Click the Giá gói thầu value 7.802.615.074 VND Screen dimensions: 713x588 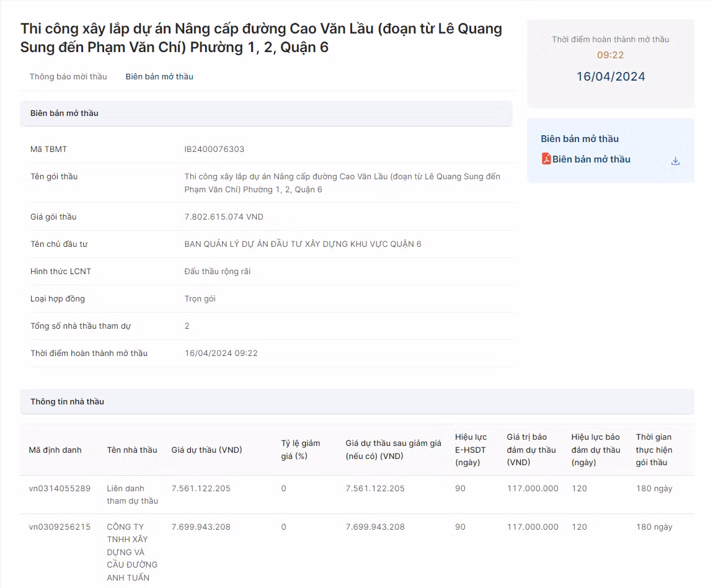tap(224, 216)
